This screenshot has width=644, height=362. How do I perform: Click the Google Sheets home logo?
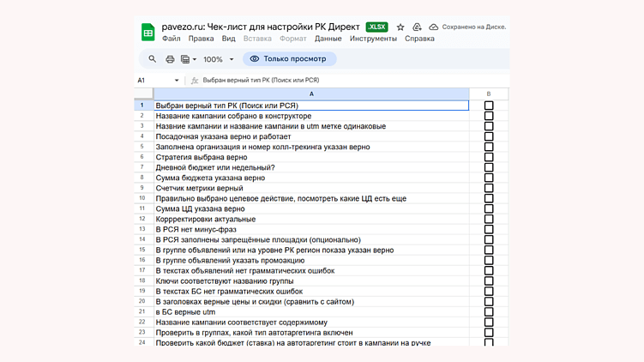click(148, 33)
